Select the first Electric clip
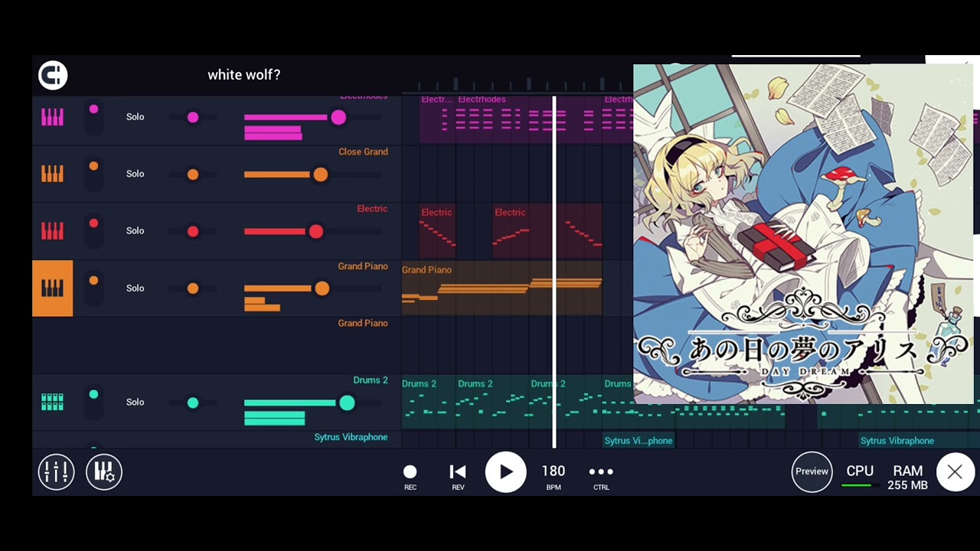Image resolution: width=980 pixels, height=551 pixels. [x=437, y=231]
